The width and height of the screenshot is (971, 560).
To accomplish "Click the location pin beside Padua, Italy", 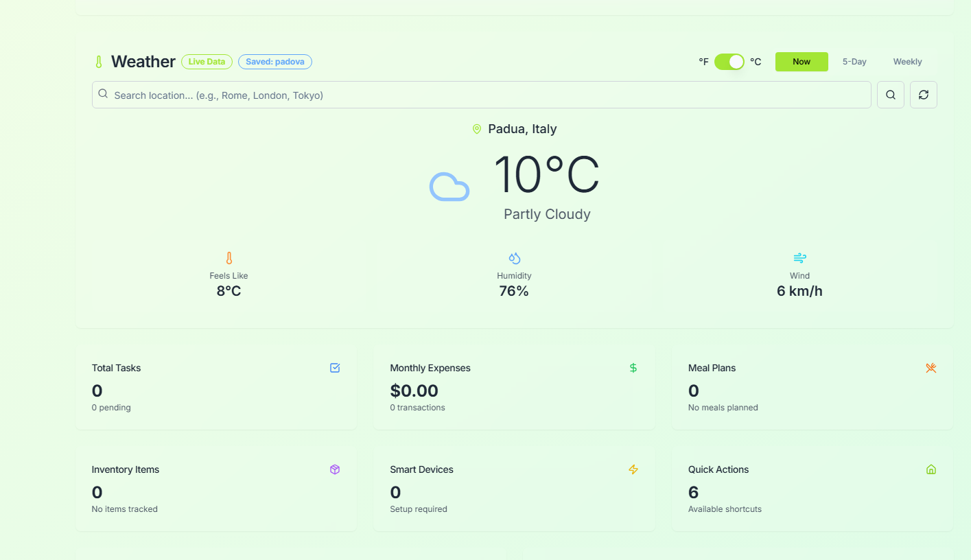I will pos(477,128).
